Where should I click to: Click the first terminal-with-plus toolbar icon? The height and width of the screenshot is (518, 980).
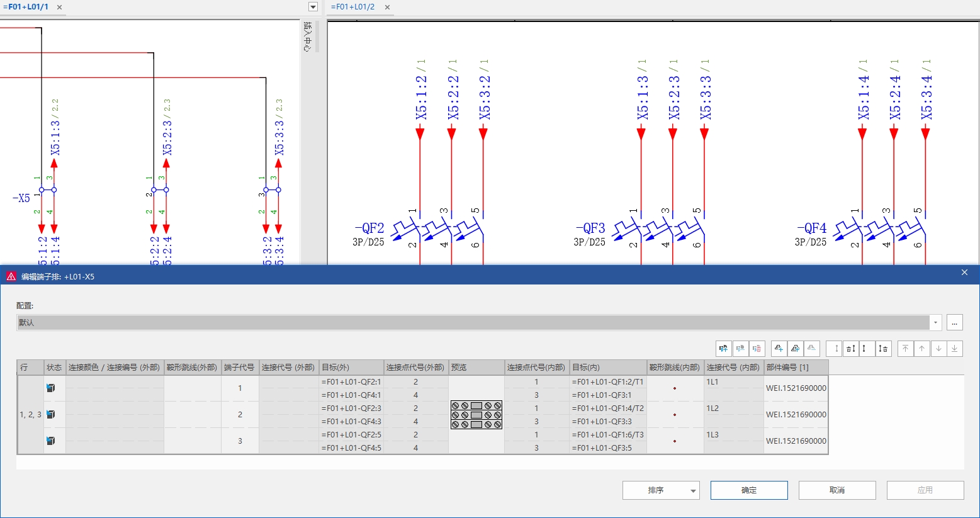(724, 349)
